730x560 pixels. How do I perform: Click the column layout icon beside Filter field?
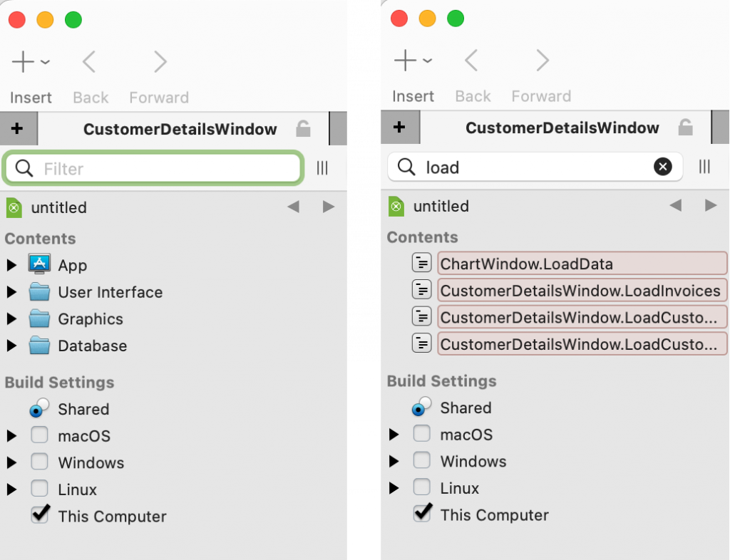point(322,167)
